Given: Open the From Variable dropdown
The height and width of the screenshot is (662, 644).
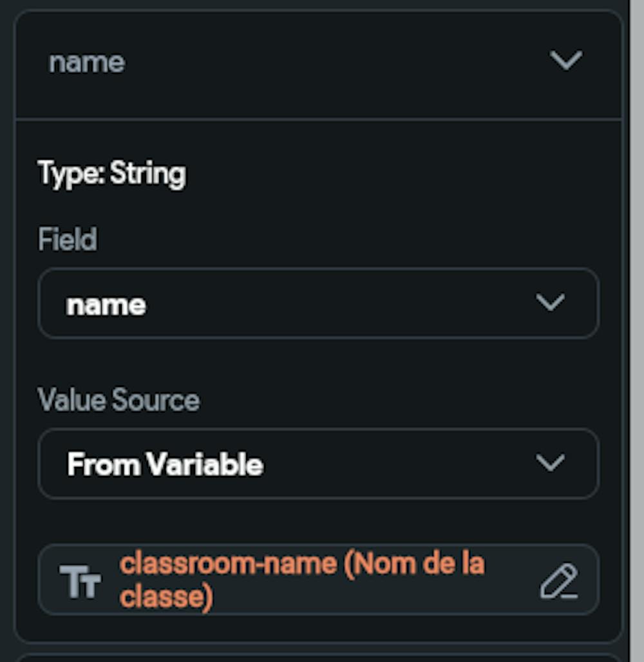Looking at the screenshot, I should click(318, 464).
